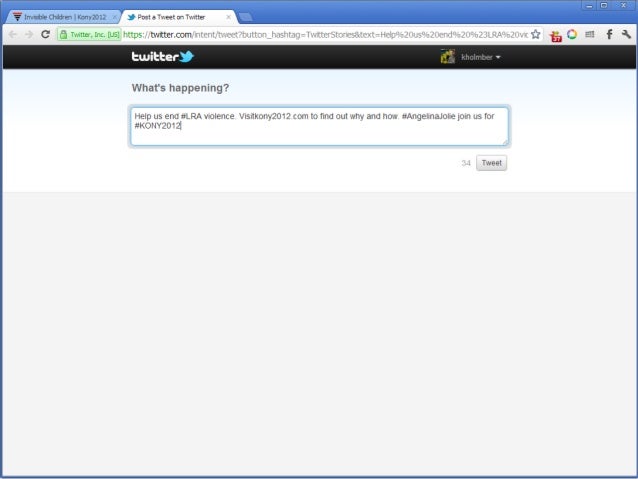The height and width of the screenshot is (479, 638).
Task: Click the Tweet button
Action: pyautogui.click(x=492, y=163)
